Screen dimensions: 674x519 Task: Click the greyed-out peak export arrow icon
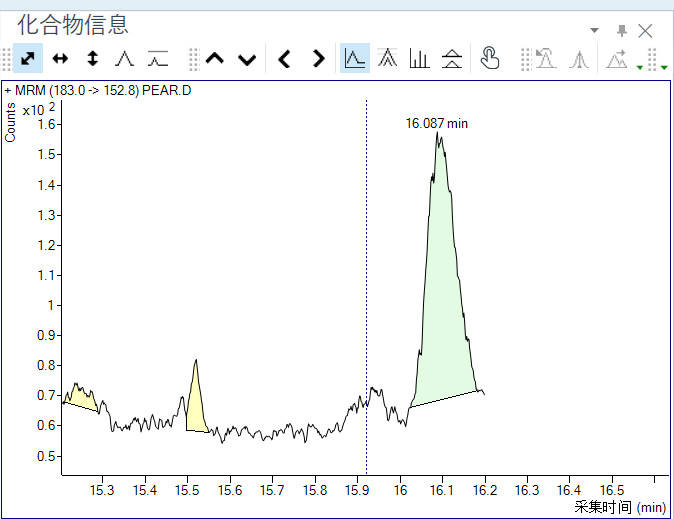[616, 59]
